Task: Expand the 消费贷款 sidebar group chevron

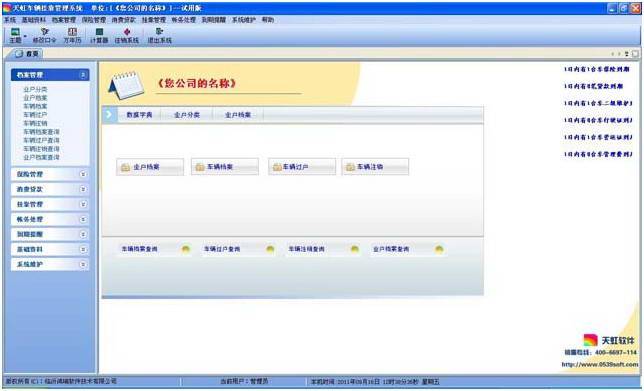Action: [83, 189]
